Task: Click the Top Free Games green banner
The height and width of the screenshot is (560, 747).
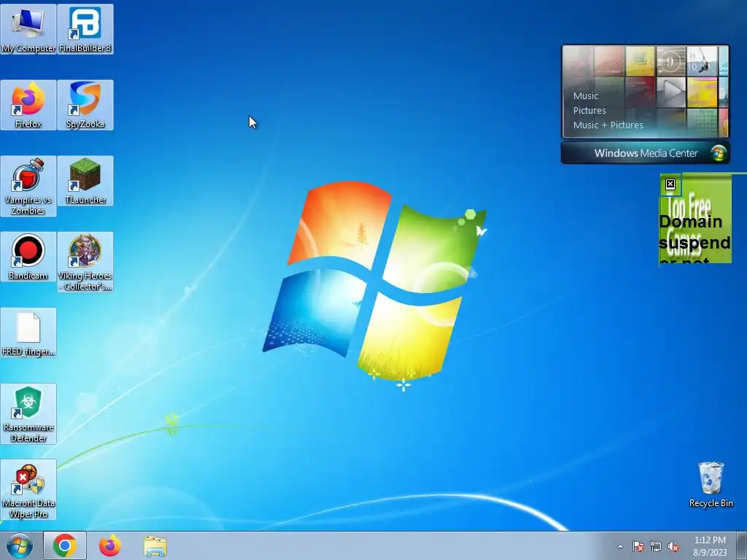Action: 695,219
